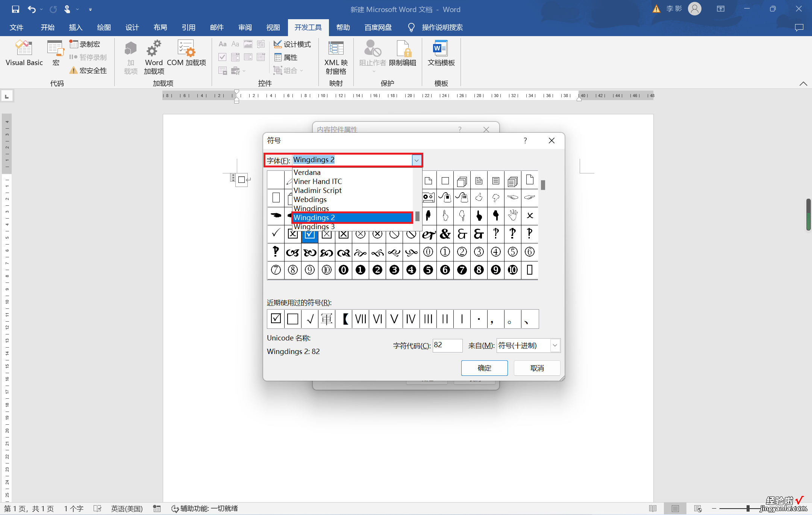Click the symbol grid scrollbar thumb
Screen dimensions: 812x515
tap(543, 185)
